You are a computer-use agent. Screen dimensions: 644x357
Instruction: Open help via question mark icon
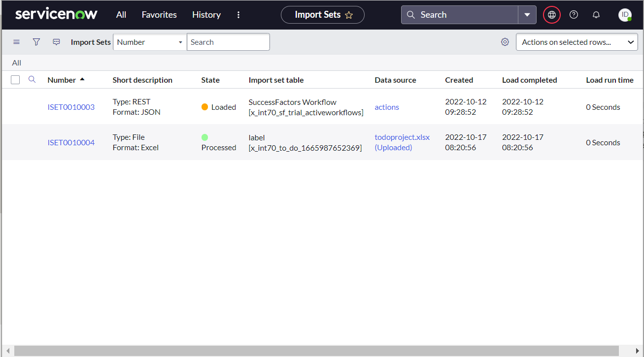573,14
